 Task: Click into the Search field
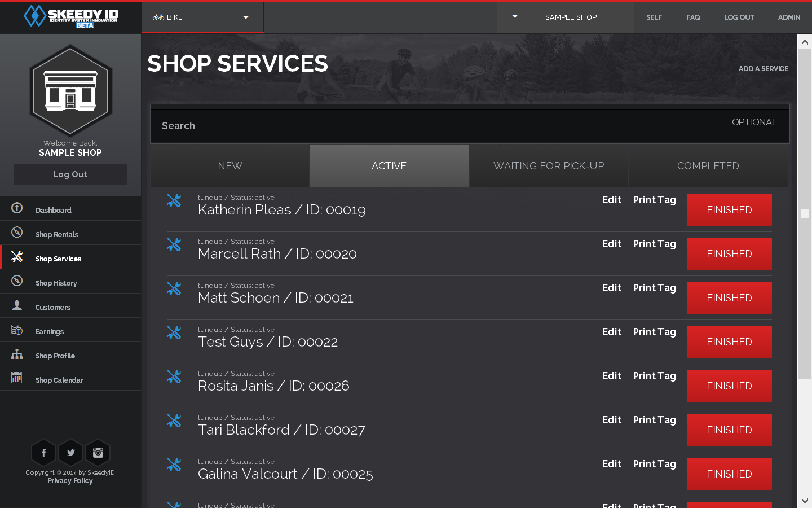[x=440, y=126]
